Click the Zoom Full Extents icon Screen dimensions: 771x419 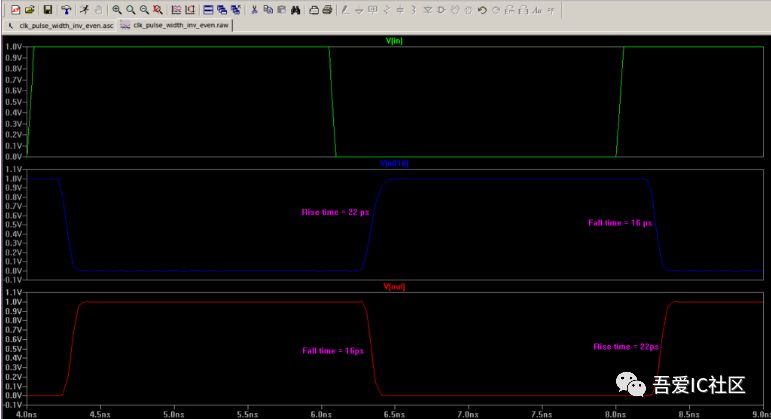click(x=157, y=9)
